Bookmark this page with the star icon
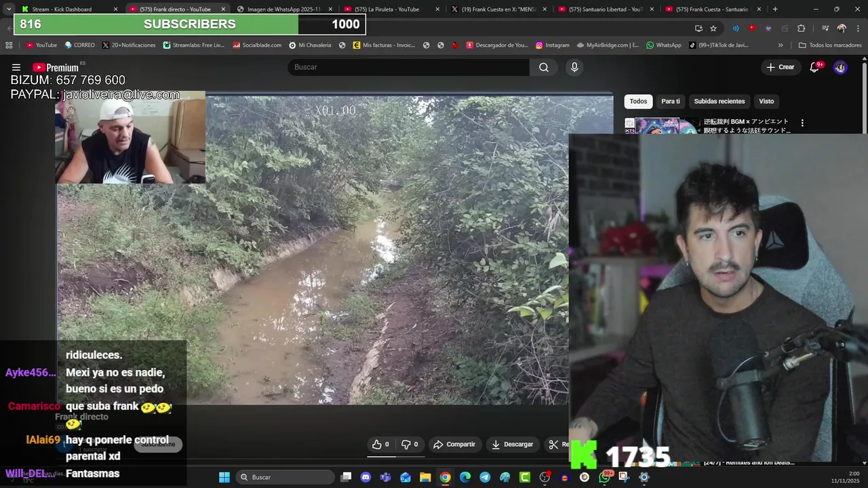868x488 pixels. click(x=713, y=28)
